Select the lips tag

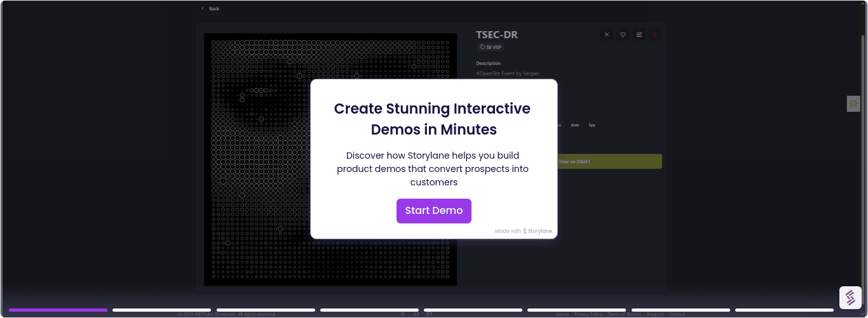pyautogui.click(x=592, y=125)
